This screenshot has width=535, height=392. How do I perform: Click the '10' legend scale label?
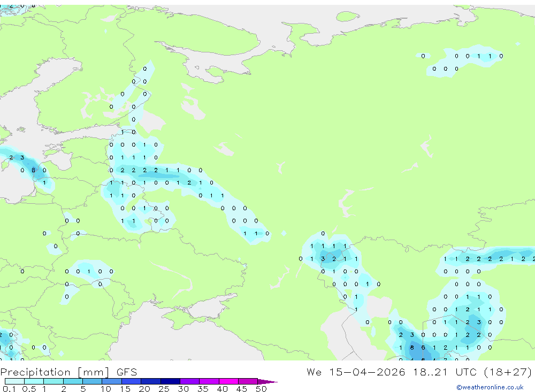(x=106, y=389)
